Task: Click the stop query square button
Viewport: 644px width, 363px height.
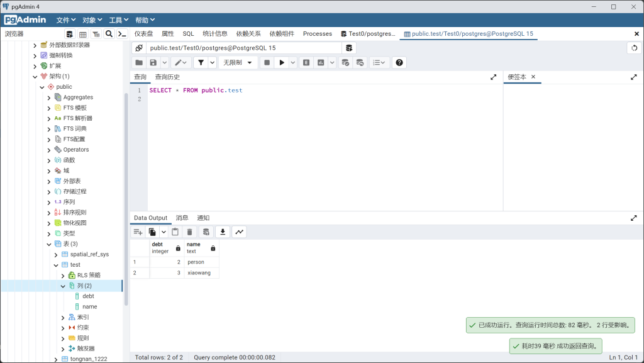Action: (x=267, y=62)
